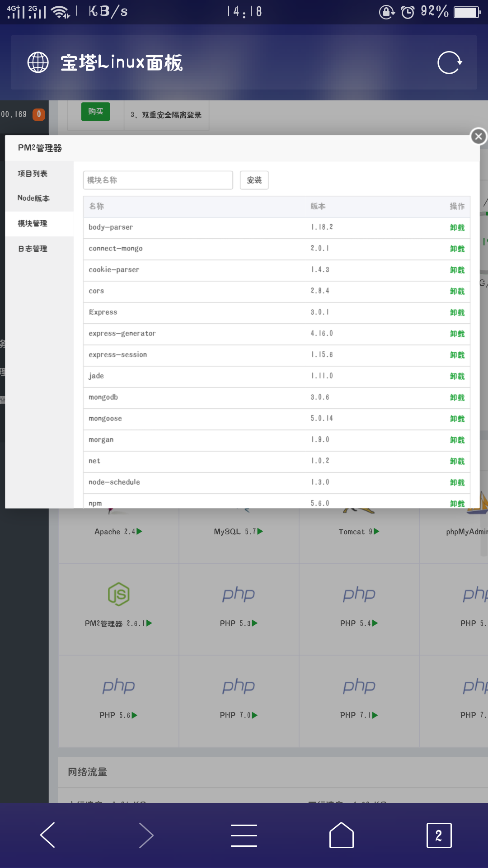The image size is (488, 868).
Task: Click the green 购买 button
Action: pyautogui.click(x=96, y=112)
